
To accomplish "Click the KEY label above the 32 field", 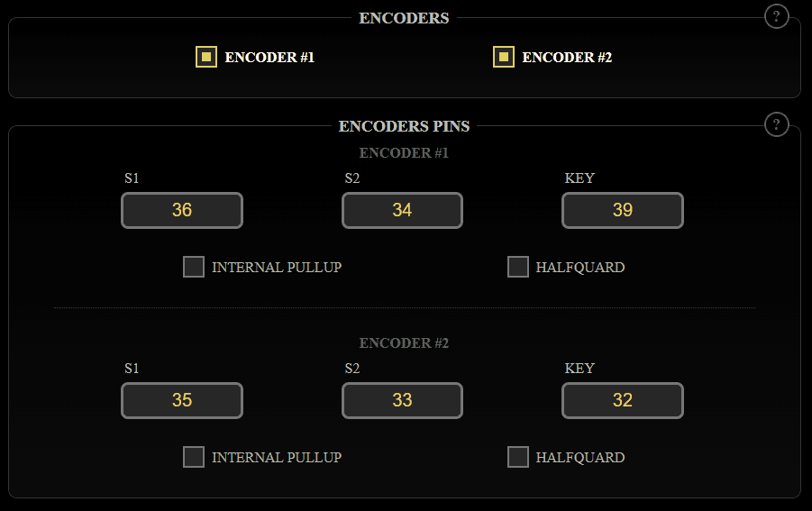I will pos(579,369).
